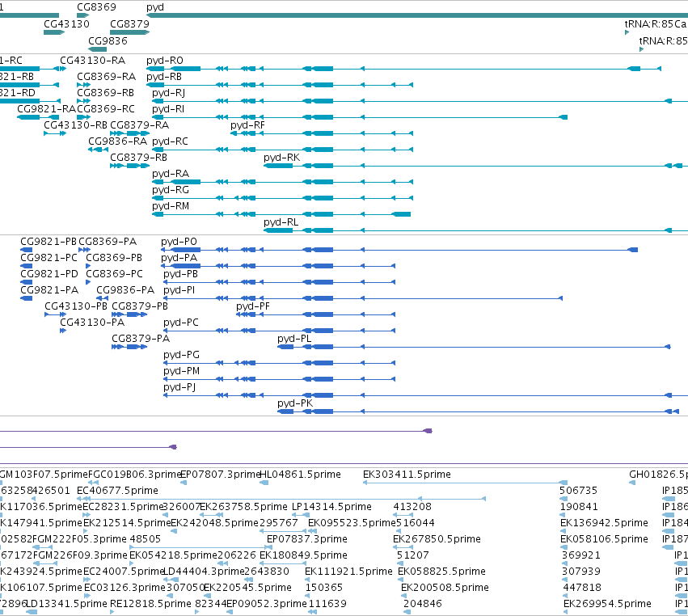The height and width of the screenshot is (616, 688).
Task: Click the CG43130-RA transcript label
Action: [93, 61]
